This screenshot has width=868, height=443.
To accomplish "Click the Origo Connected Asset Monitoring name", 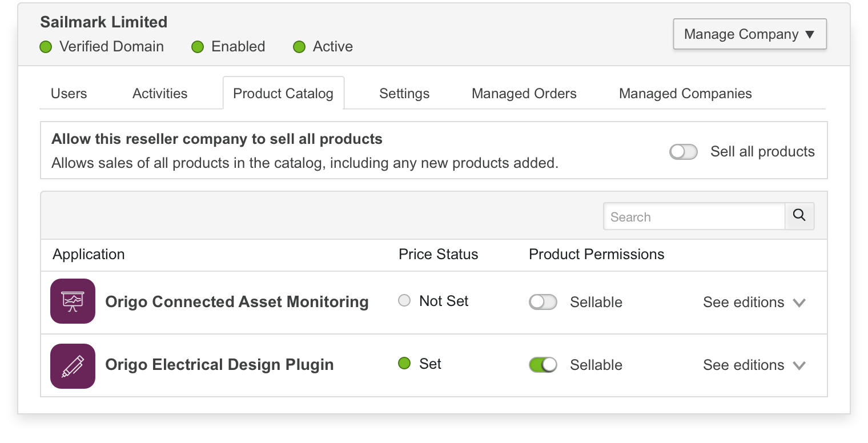I will tap(237, 301).
